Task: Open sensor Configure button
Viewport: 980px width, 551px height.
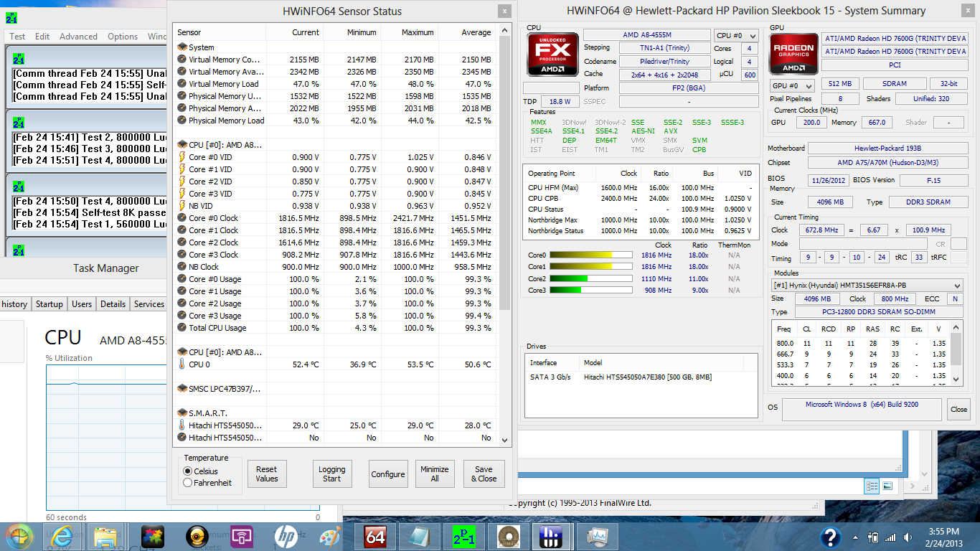Action: pyautogui.click(x=388, y=474)
